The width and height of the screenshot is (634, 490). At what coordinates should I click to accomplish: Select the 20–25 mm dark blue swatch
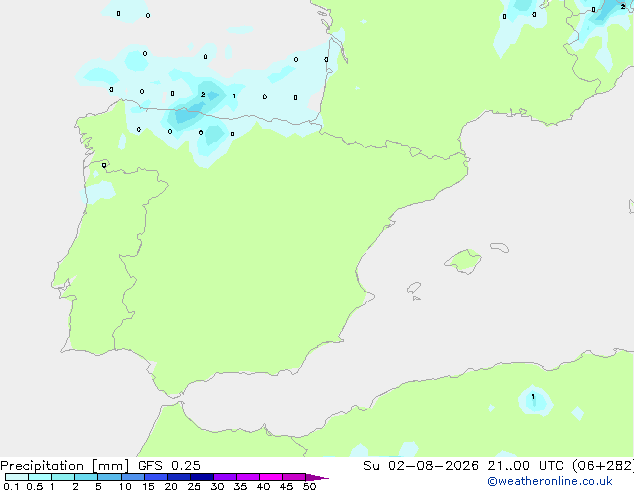tap(178, 477)
